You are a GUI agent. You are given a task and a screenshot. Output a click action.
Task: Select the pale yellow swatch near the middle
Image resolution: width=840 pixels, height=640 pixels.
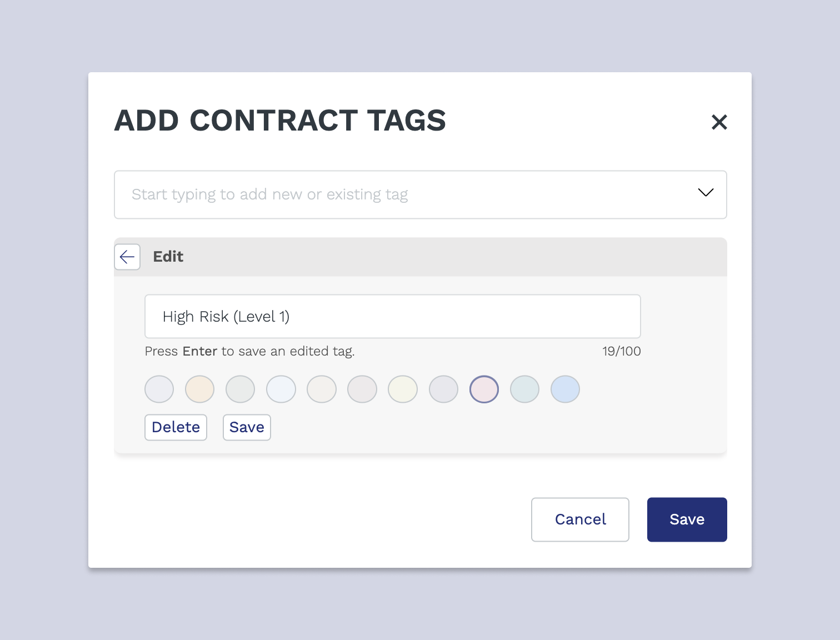click(x=402, y=389)
